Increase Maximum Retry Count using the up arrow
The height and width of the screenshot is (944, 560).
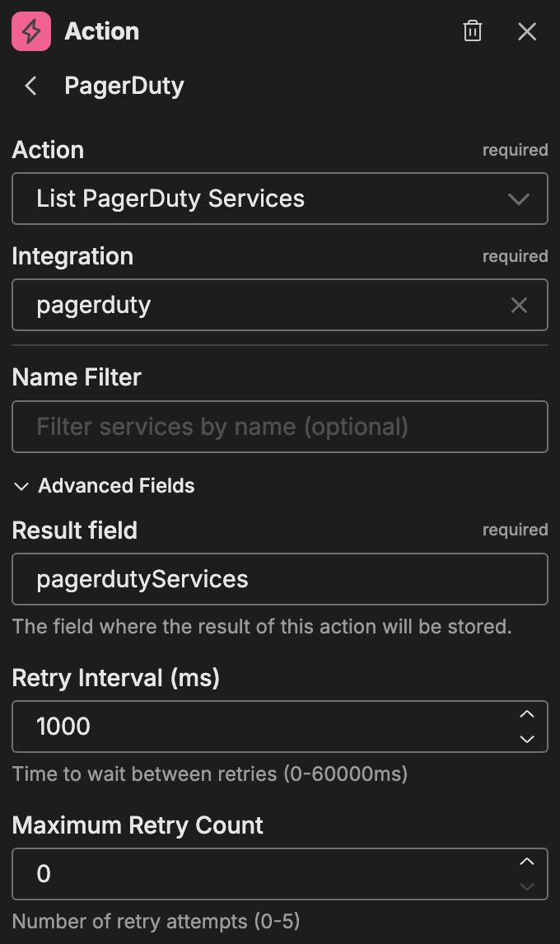[527, 862]
